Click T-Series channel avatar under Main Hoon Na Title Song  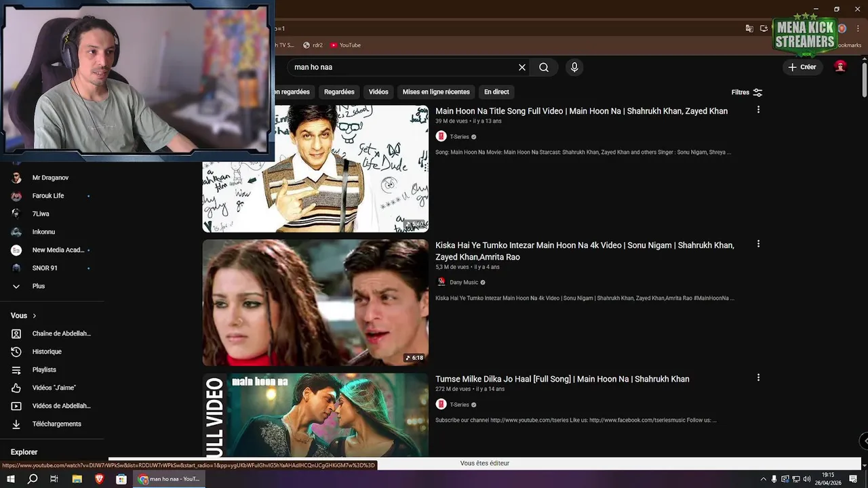[x=441, y=136]
